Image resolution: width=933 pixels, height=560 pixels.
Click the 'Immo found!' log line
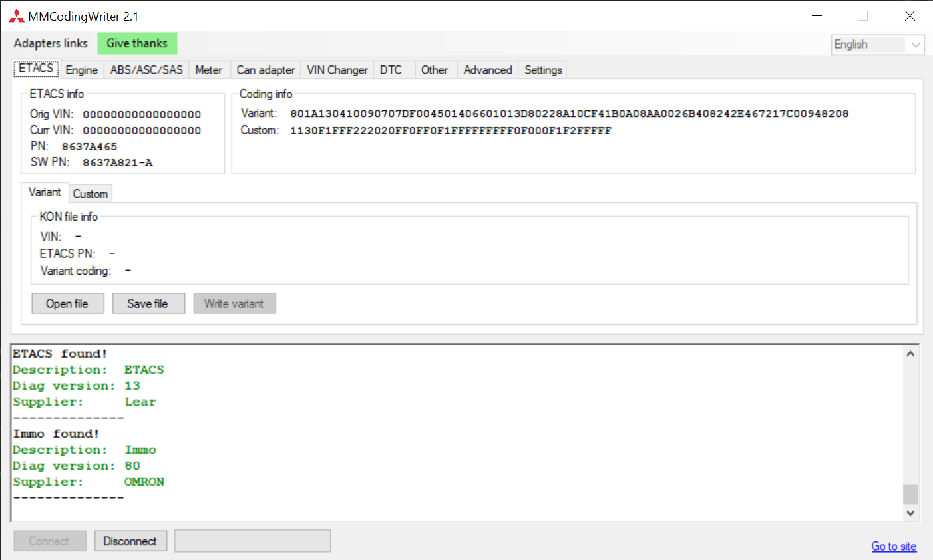56,434
